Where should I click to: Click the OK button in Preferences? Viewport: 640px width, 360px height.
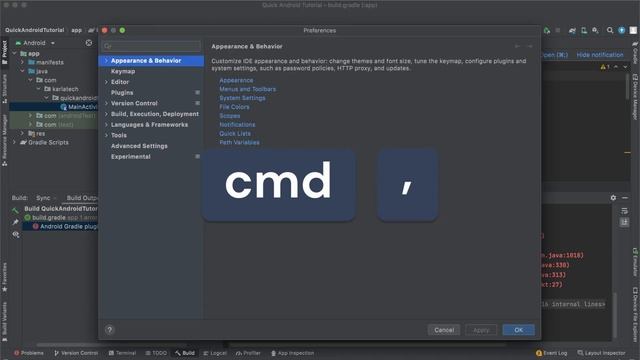click(x=518, y=330)
